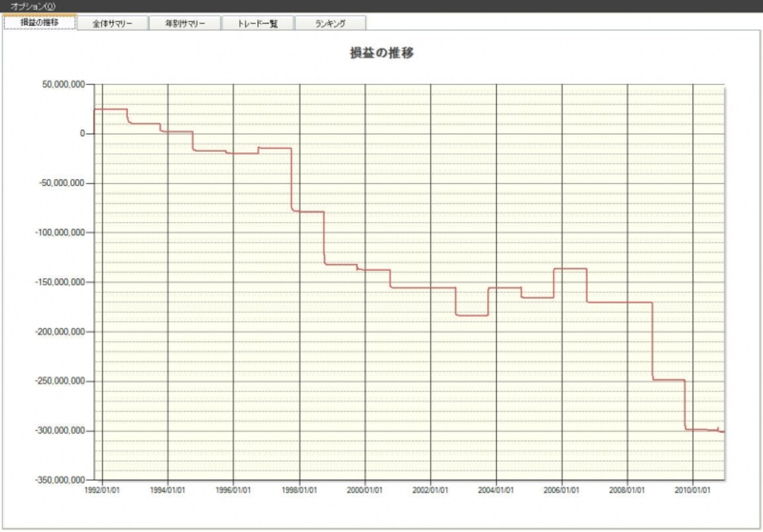This screenshot has height=532, width=763.
Task: Go to the トレード一覧 tab
Action: 258,24
